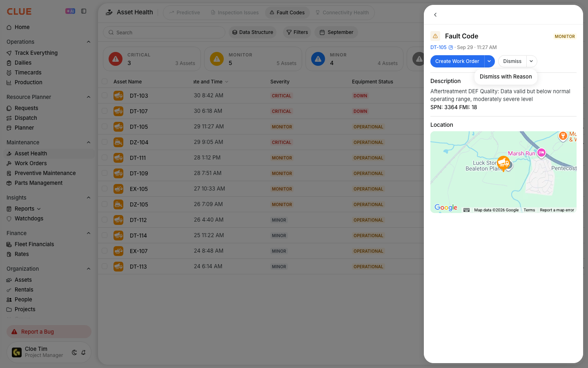
Task: Open Work Orders in the sidebar
Action: pos(31,163)
